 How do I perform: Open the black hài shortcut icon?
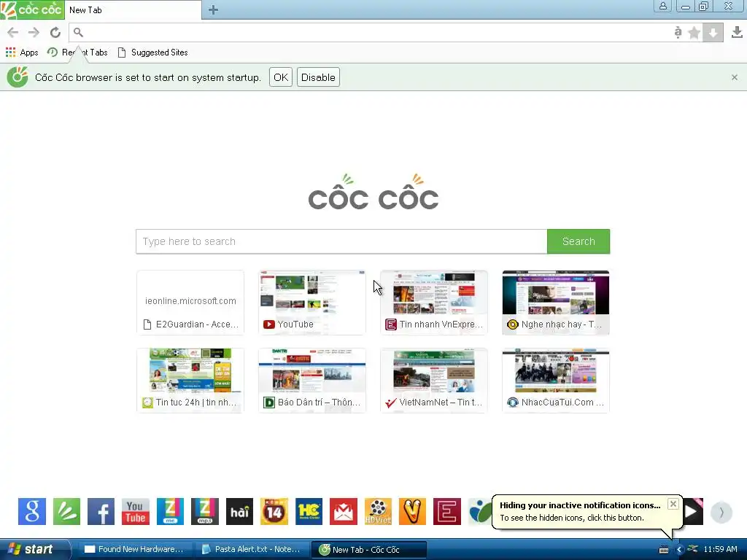tap(239, 511)
